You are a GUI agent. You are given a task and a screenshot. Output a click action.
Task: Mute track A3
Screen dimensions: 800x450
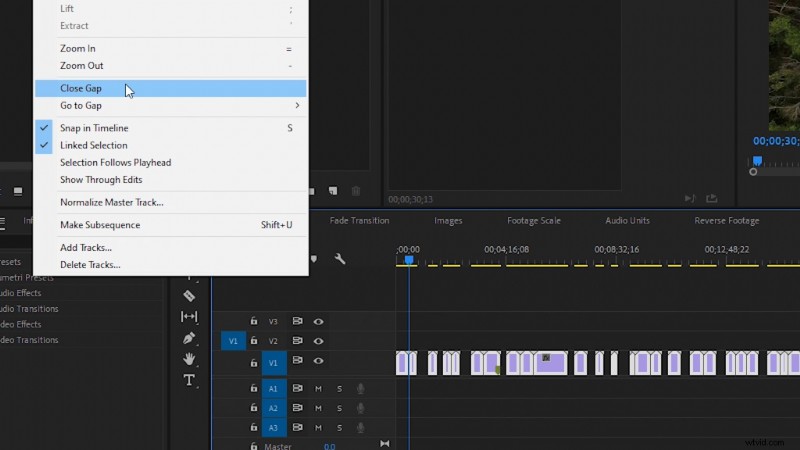click(318, 428)
